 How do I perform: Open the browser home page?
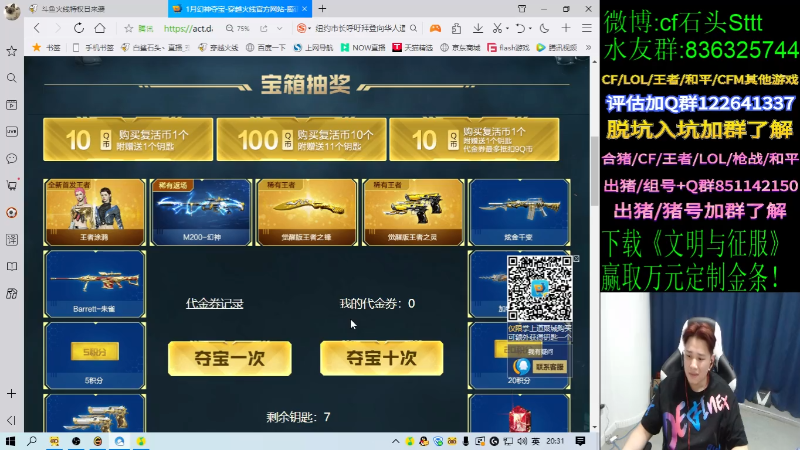tap(100, 28)
